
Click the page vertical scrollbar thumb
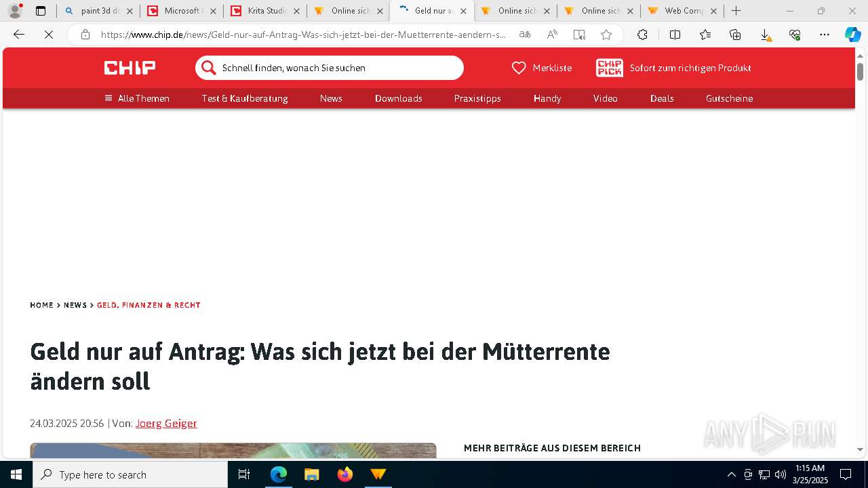pyautogui.click(x=860, y=71)
